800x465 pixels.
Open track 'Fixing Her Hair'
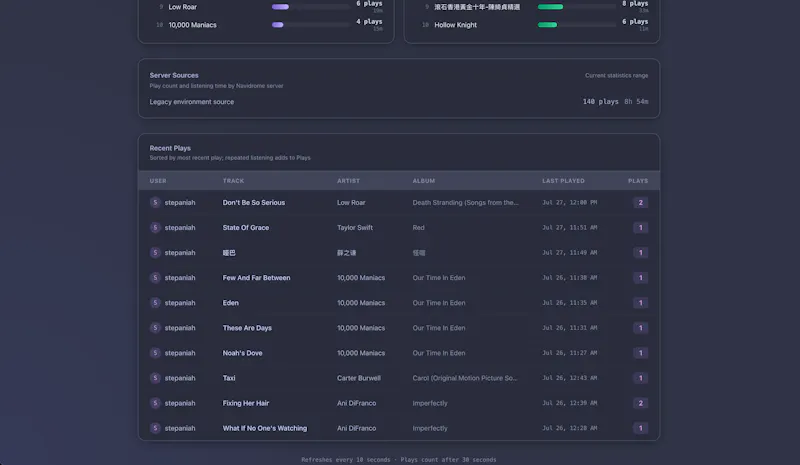[245, 403]
